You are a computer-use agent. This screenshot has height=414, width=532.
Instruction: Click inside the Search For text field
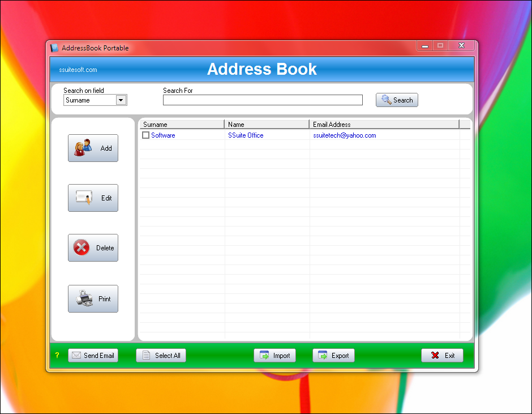click(x=263, y=100)
